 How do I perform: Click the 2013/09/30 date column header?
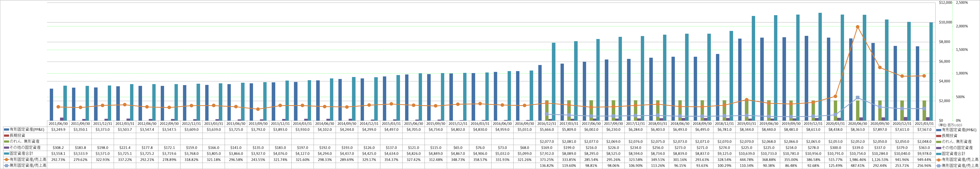tap(258, 124)
